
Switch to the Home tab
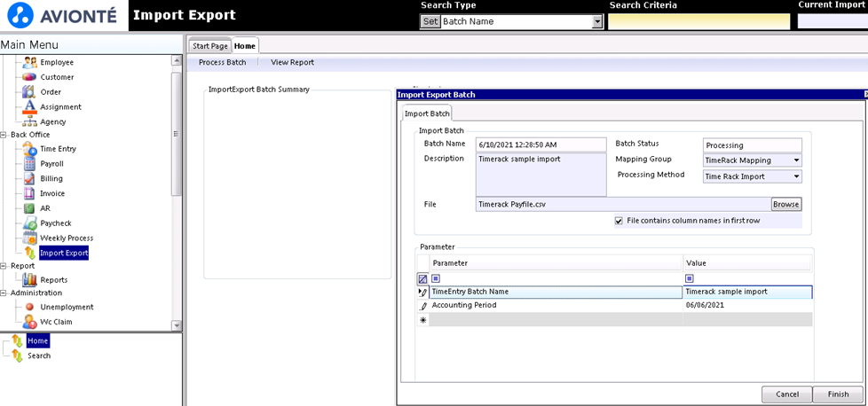click(x=244, y=46)
